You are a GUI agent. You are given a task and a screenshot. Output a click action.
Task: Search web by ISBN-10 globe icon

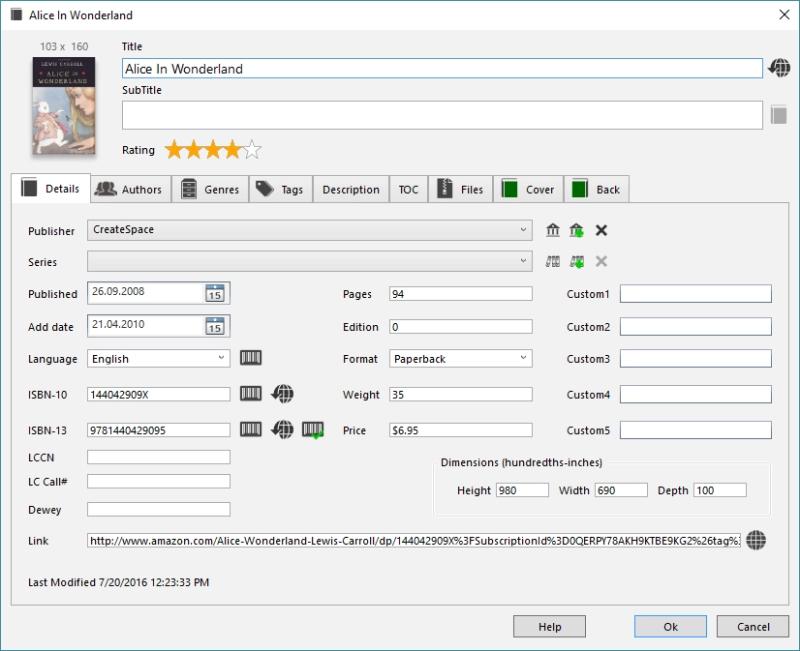282,393
